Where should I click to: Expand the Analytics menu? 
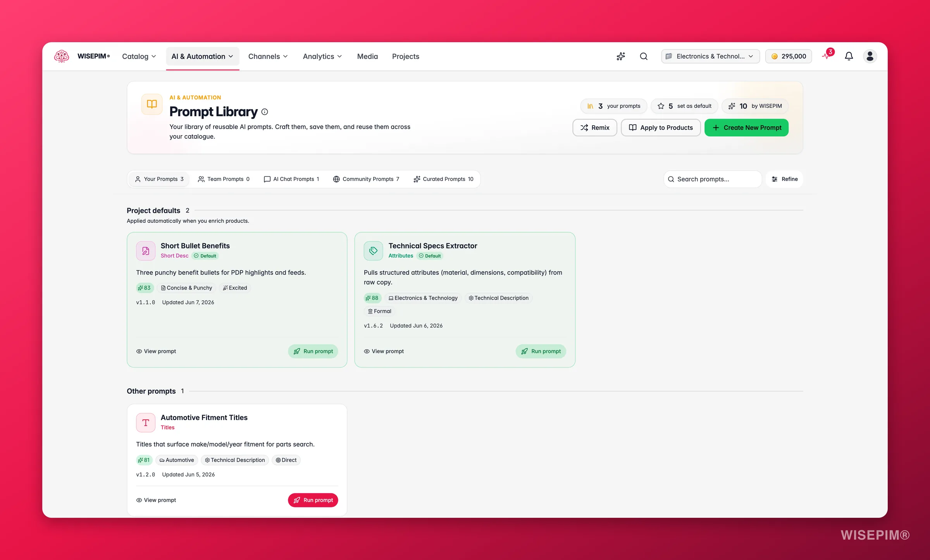click(322, 56)
